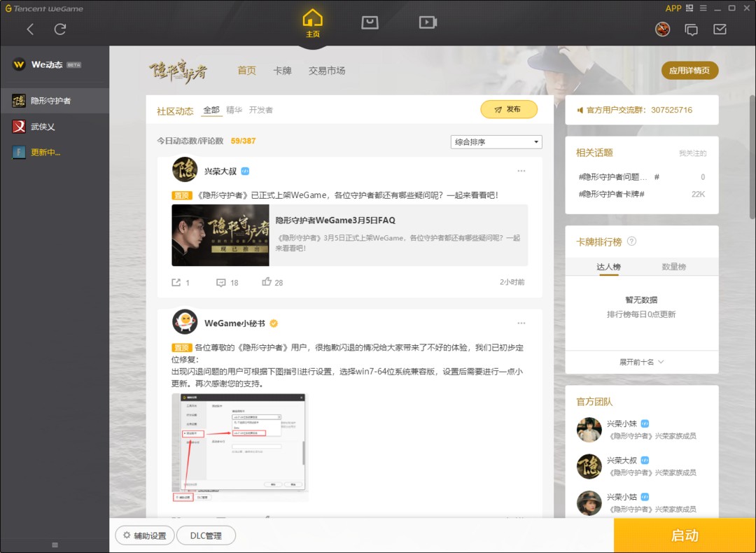This screenshot has width=756, height=553.
Task: Open 兴荣大叔 post avatar
Action: [x=185, y=169]
